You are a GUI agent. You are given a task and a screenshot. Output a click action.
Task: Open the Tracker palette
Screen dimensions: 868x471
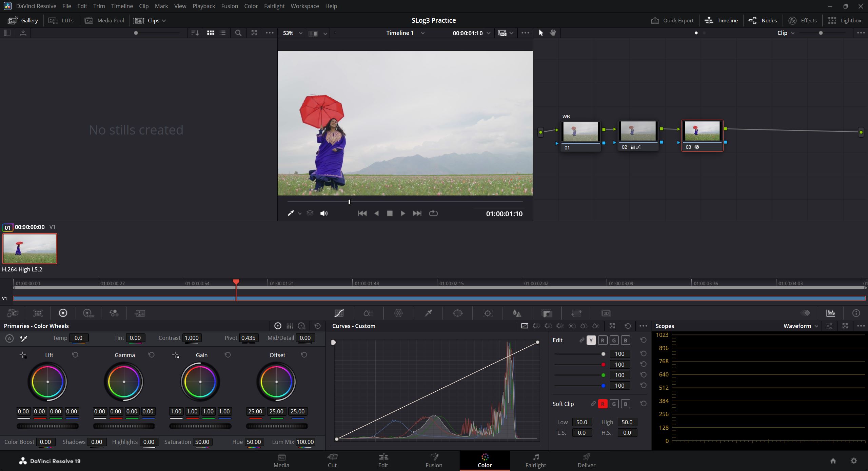(x=488, y=313)
